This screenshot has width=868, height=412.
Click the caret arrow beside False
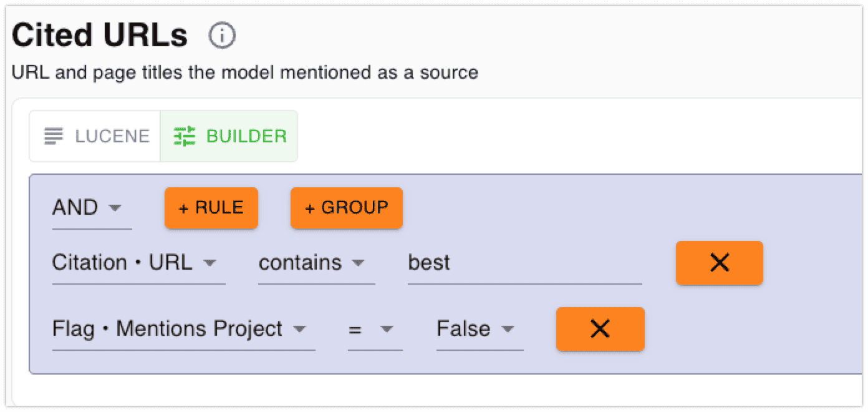[x=508, y=329]
